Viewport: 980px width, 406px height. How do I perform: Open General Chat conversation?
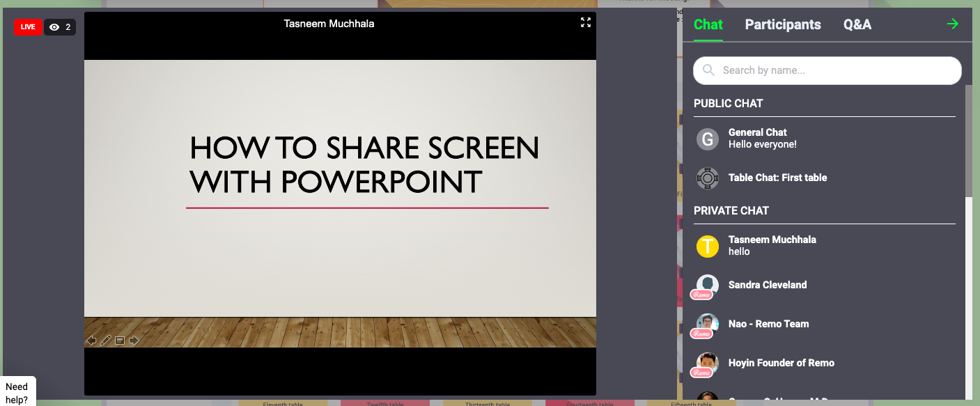point(825,139)
